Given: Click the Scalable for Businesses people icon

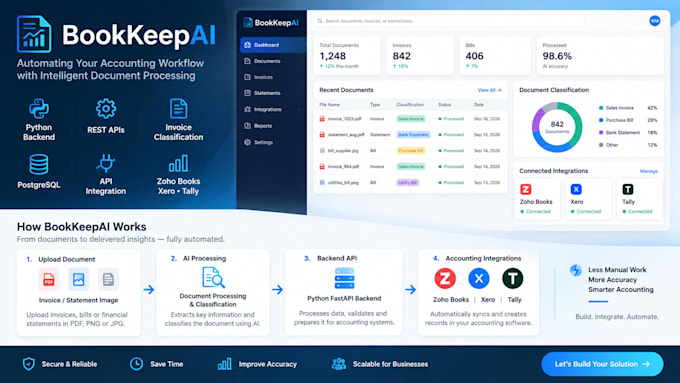Looking at the screenshot, I should tap(339, 364).
